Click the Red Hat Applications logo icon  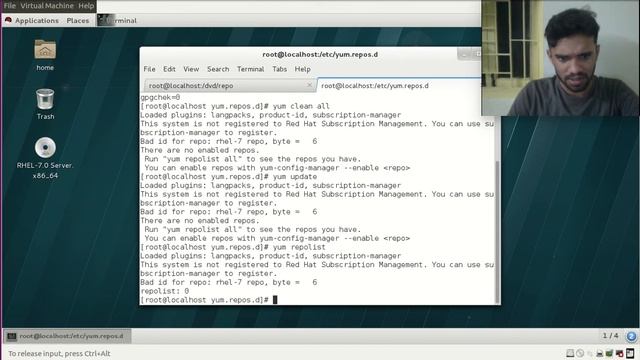click(8, 20)
